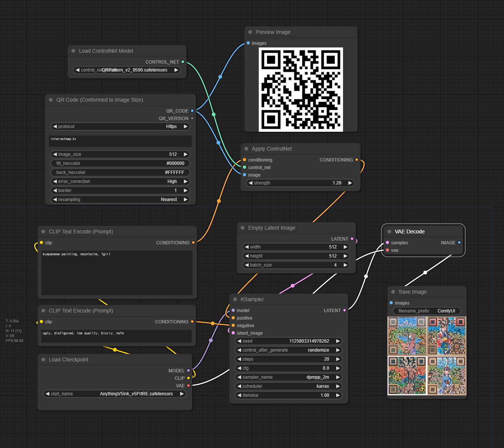
Task: Decrease border value with left arrow
Action: 55,190
